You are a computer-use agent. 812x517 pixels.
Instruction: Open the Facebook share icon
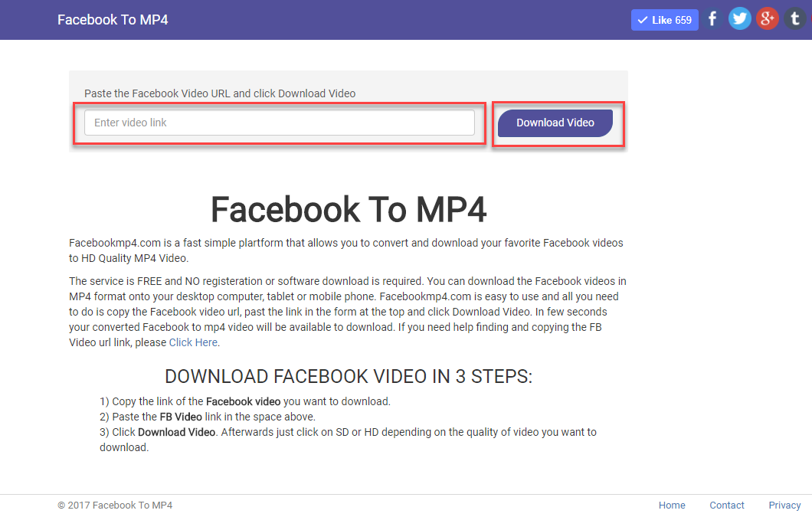point(713,19)
